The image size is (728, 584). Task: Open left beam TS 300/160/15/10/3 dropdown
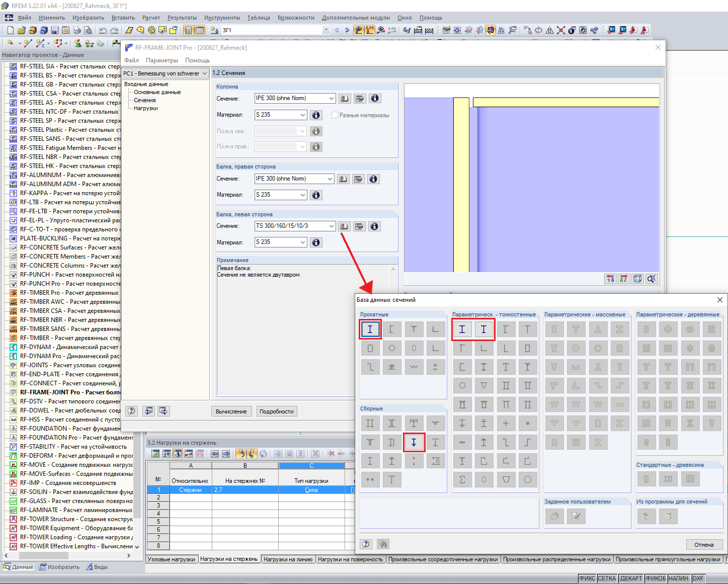pyautogui.click(x=331, y=226)
